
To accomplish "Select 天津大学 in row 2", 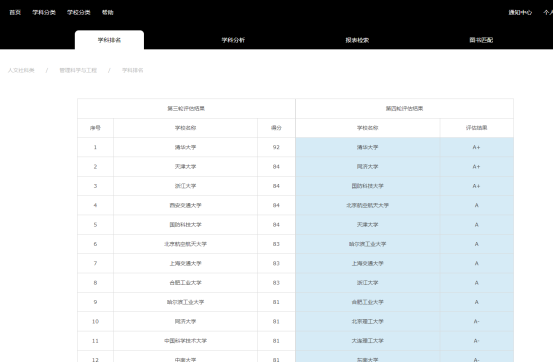I will coord(185,166).
